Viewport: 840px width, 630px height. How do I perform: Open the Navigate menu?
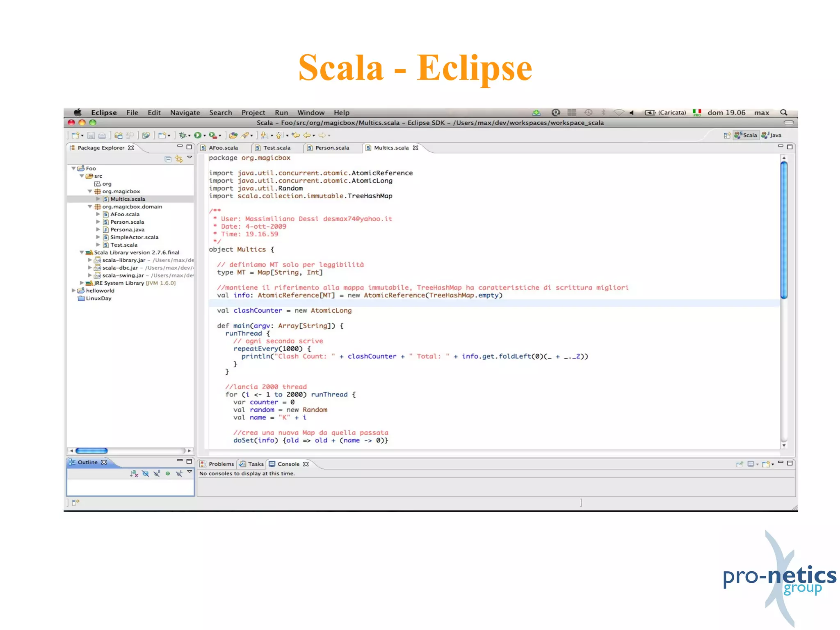coord(185,112)
